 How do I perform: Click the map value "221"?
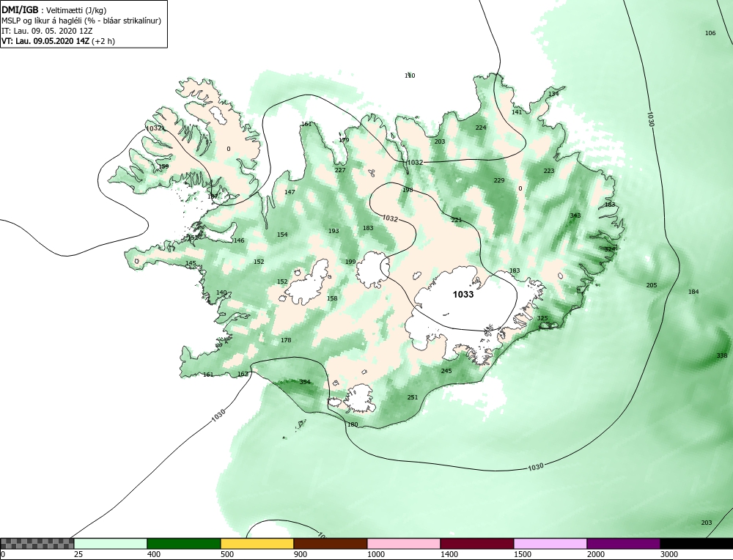coord(456,220)
